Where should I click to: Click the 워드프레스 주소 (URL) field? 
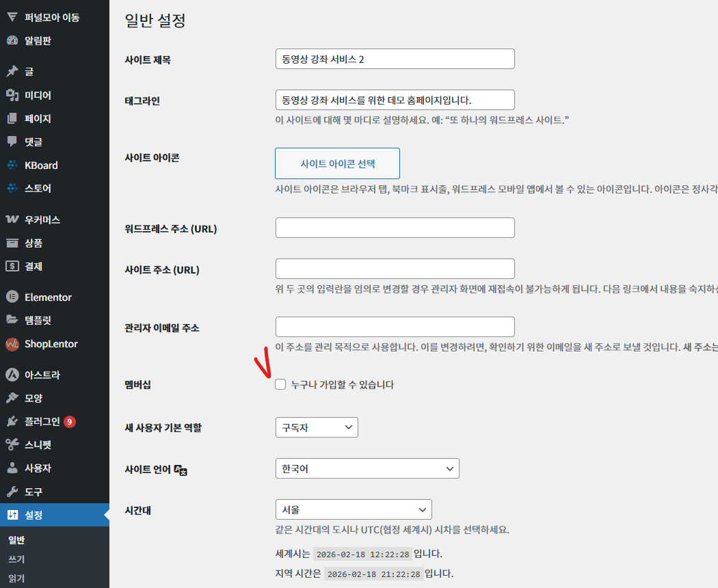point(395,228)
